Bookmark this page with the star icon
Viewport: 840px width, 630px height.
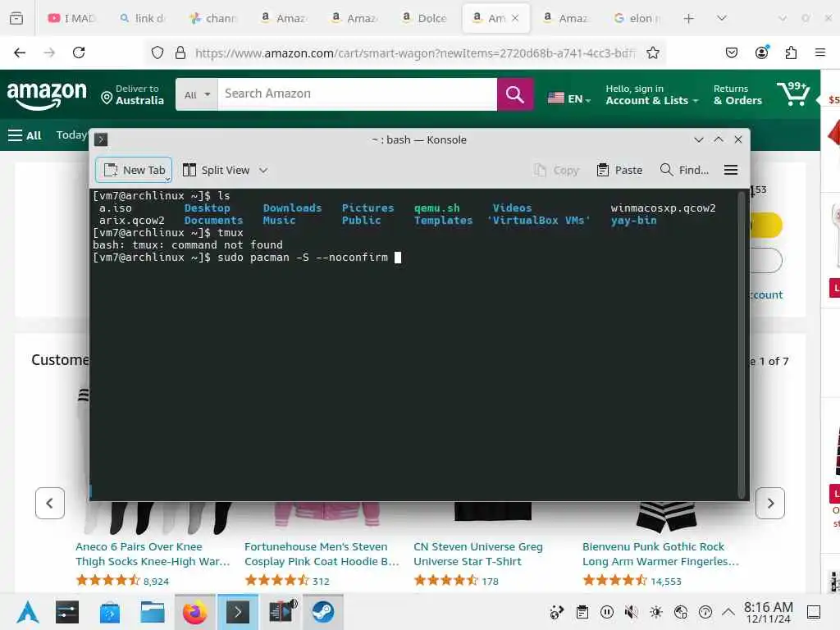coord(652,52)
